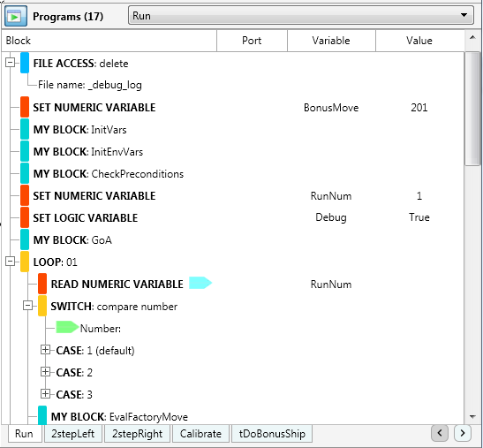Screen dimensions: 483x448
Task: Click the Block column header
Action: point(109,41)
